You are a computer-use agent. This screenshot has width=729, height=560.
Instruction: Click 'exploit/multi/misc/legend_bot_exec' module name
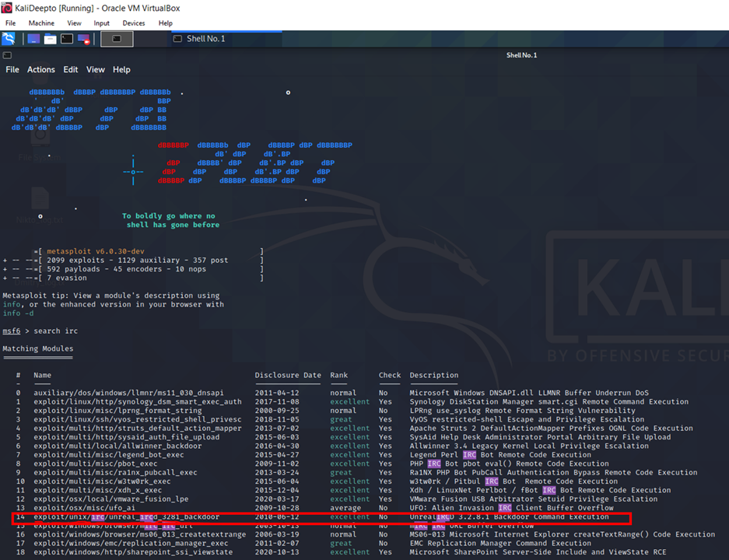[109, 454]
